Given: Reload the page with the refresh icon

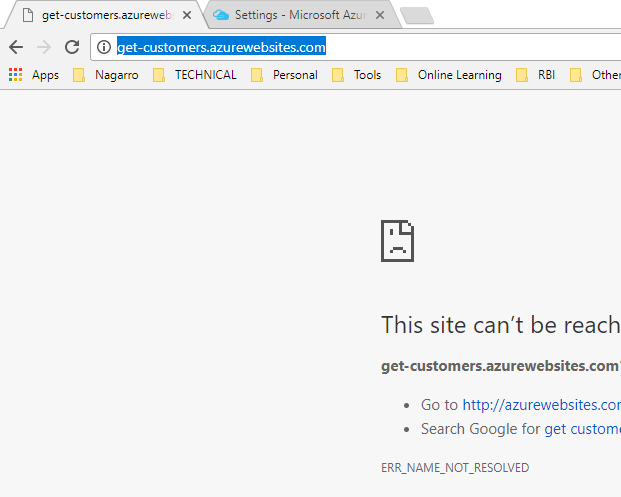Looking at the screenshot, I should (72, 47).
